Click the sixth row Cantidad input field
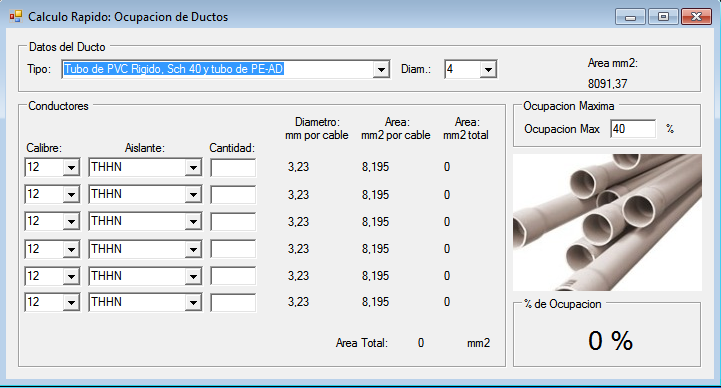Image resolution: width=721 pixels, height=388 pixels. [x=233, y=303]
